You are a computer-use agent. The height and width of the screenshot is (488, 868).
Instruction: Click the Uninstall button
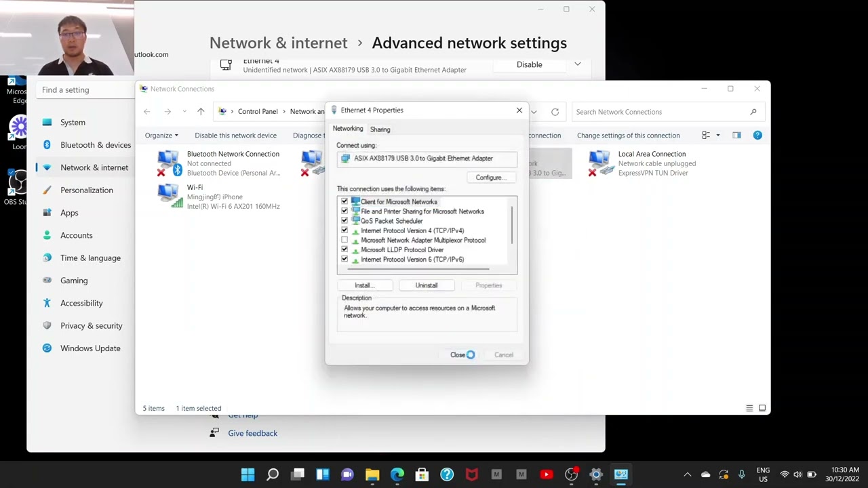427,285
